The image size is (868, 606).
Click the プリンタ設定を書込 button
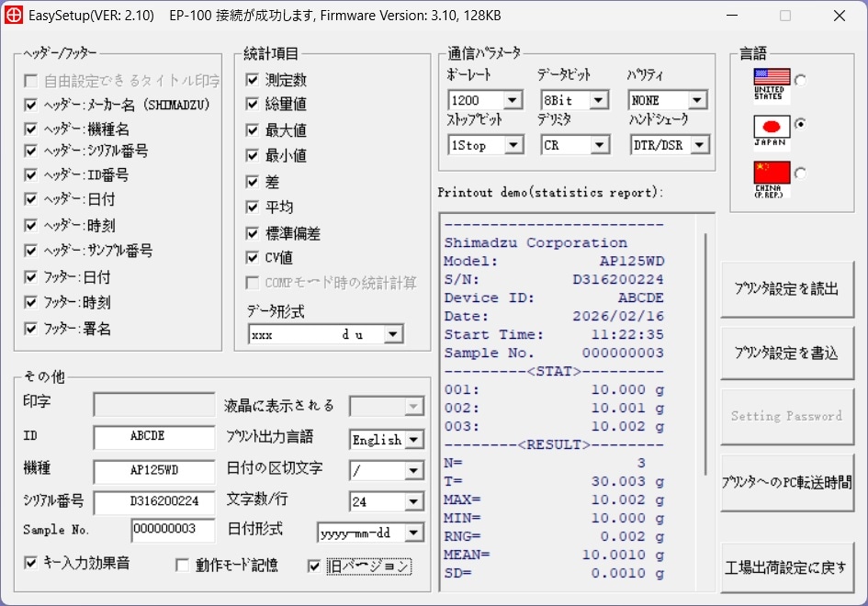coord(786,353)
